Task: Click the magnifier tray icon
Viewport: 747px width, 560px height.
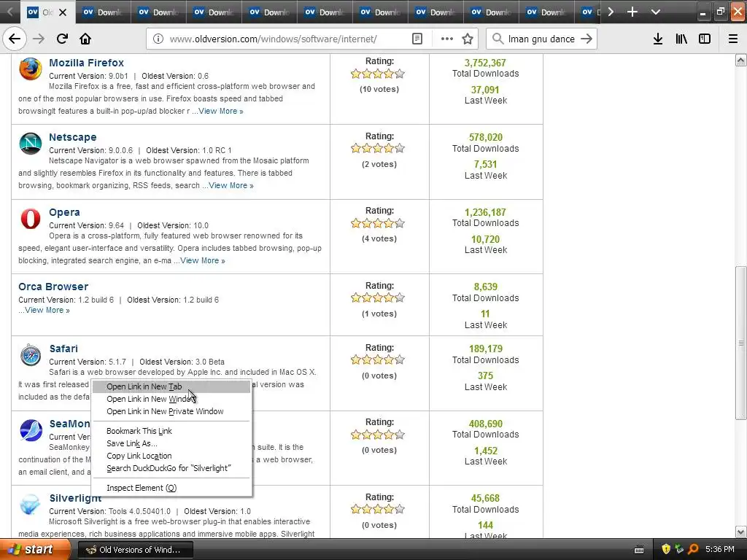Action: click(693, 550)
